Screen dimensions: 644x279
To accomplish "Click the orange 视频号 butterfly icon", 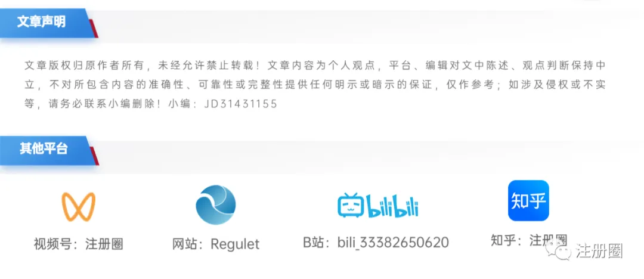I will pos(79,207).
